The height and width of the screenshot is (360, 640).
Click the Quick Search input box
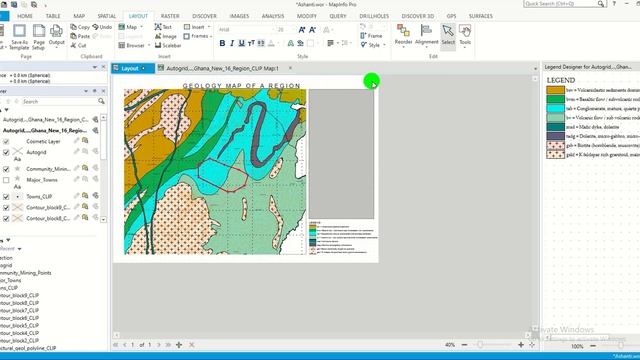pyautogui.click(x=560, y=4)
